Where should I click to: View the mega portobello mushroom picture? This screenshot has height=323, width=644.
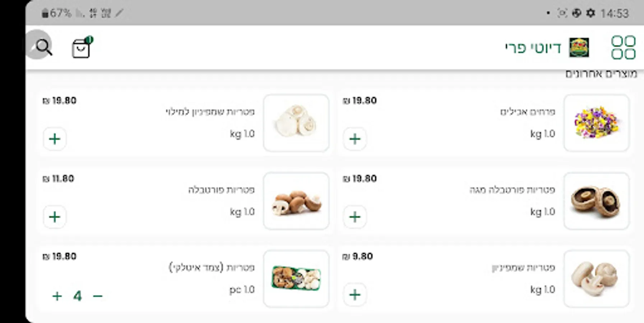point(596,201)
